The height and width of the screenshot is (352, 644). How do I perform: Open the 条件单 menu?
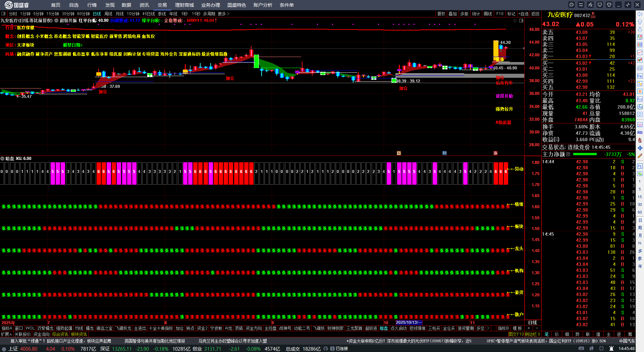coord(287,5)
